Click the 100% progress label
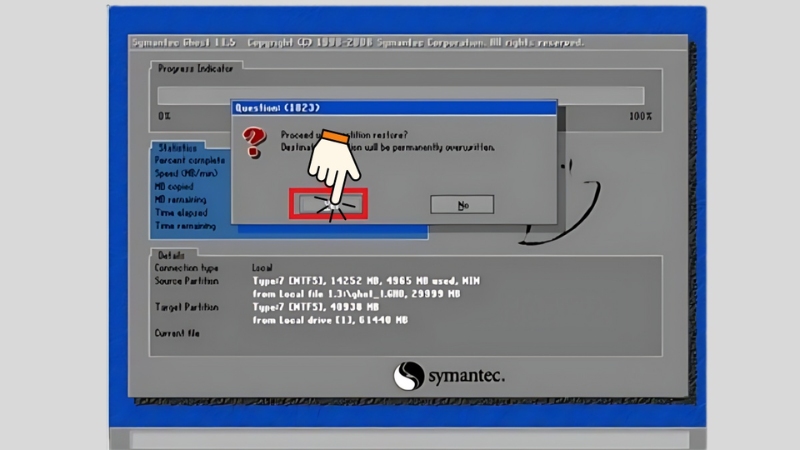The width and height of the screenshot is (800, 450). (x=640, y=116)
